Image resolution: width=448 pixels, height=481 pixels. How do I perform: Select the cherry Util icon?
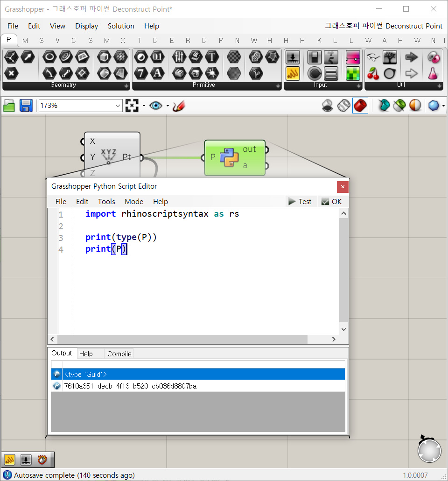pos(373,74)
